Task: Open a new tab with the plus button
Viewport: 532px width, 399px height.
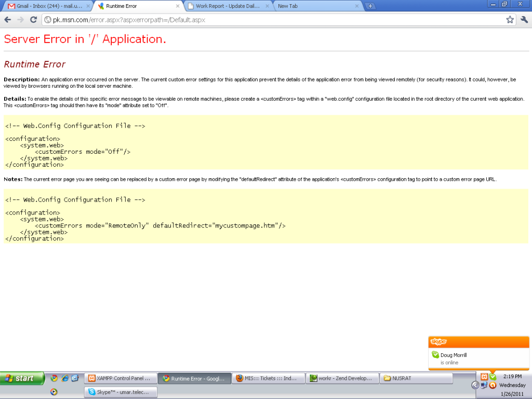Action: coord(370,6)
